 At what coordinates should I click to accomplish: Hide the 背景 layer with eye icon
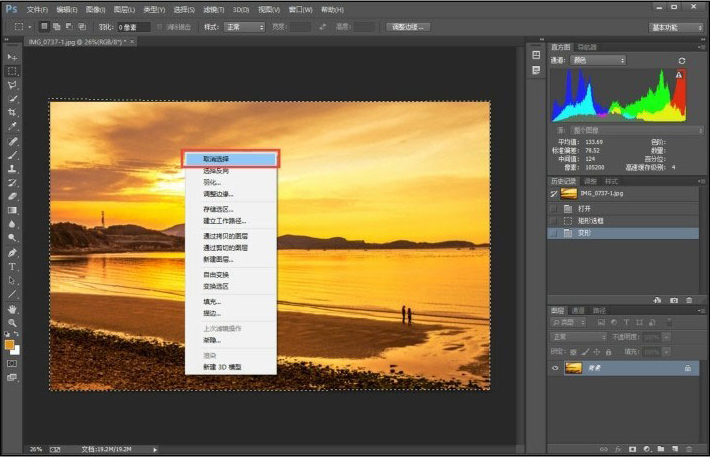(x=555, y=368)
